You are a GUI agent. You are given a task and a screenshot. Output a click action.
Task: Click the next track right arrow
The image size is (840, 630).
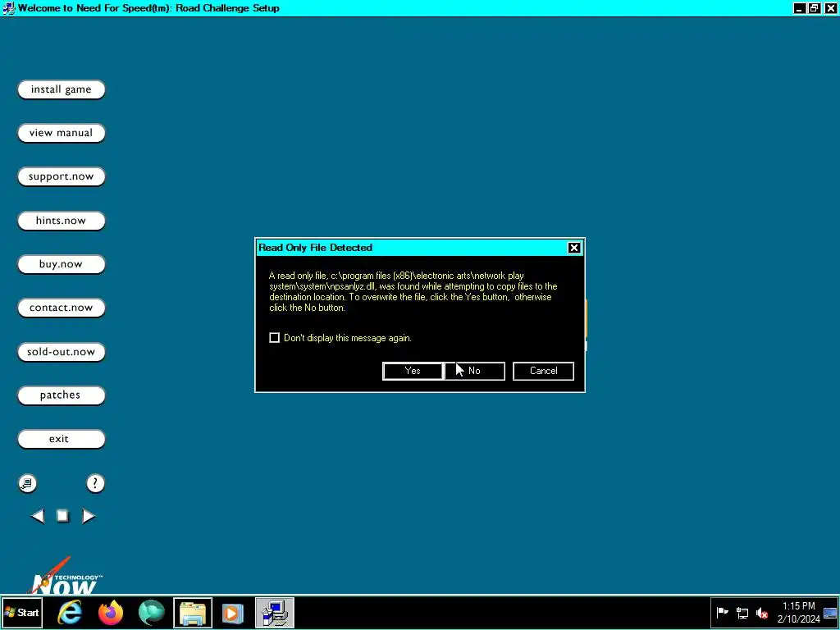click(x=89, y=516)
